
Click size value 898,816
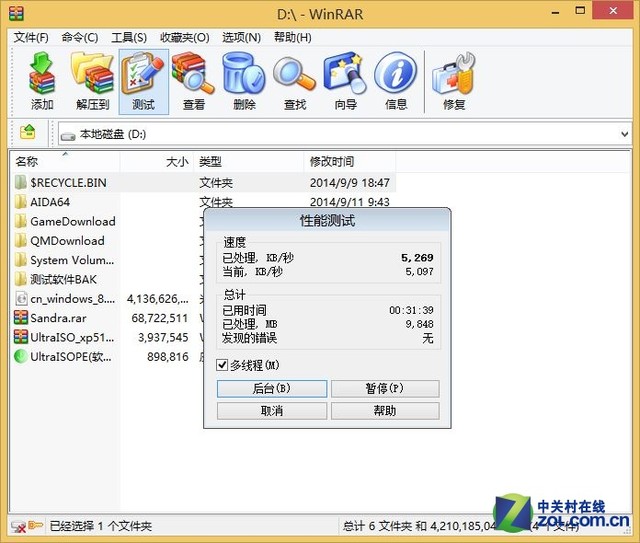point(168,356)
